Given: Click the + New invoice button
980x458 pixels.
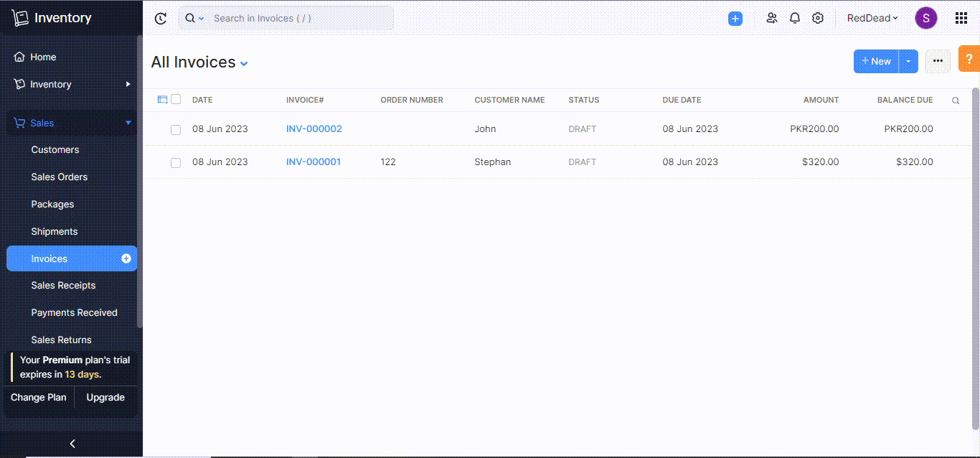Looking at the screenshot, I should tap(876, 61).
